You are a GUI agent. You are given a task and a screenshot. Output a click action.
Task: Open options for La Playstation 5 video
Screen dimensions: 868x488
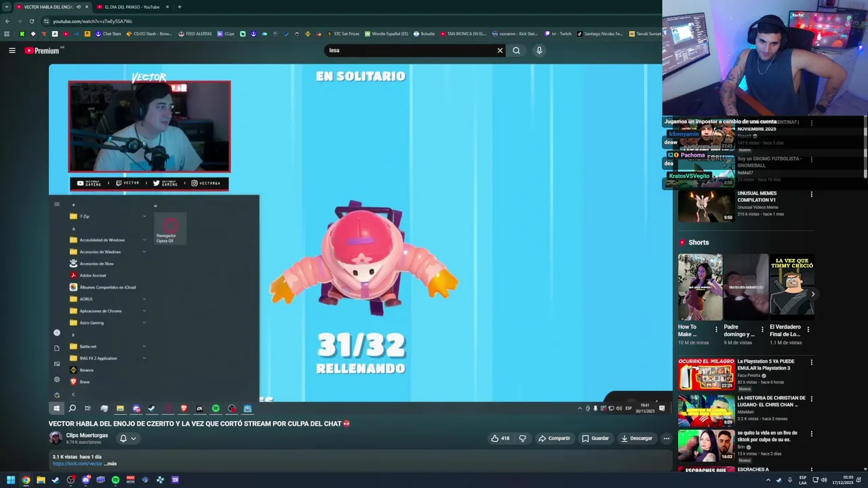811,363
